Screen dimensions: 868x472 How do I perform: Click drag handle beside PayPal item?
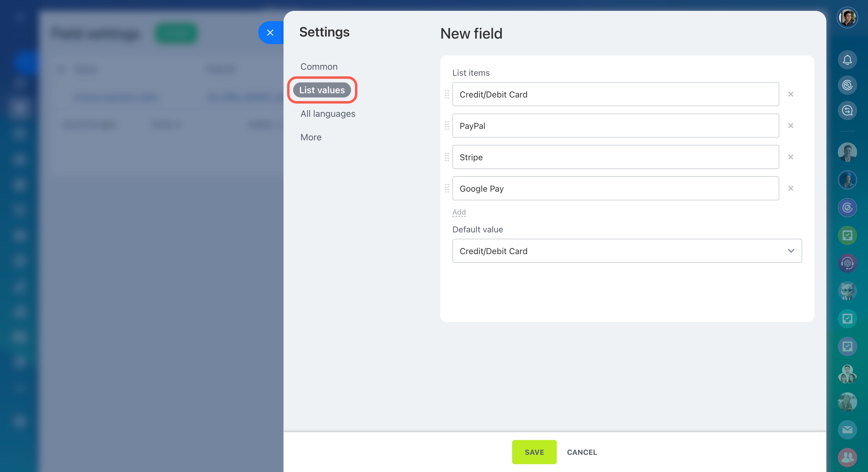(447, 126)
